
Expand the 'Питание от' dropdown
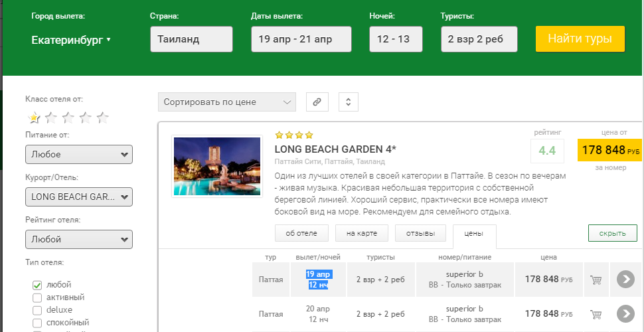[78, 154]
